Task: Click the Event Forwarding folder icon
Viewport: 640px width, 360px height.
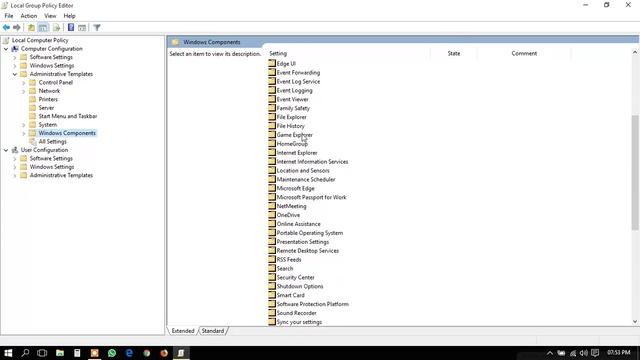Action: click(x=272, y=72)
